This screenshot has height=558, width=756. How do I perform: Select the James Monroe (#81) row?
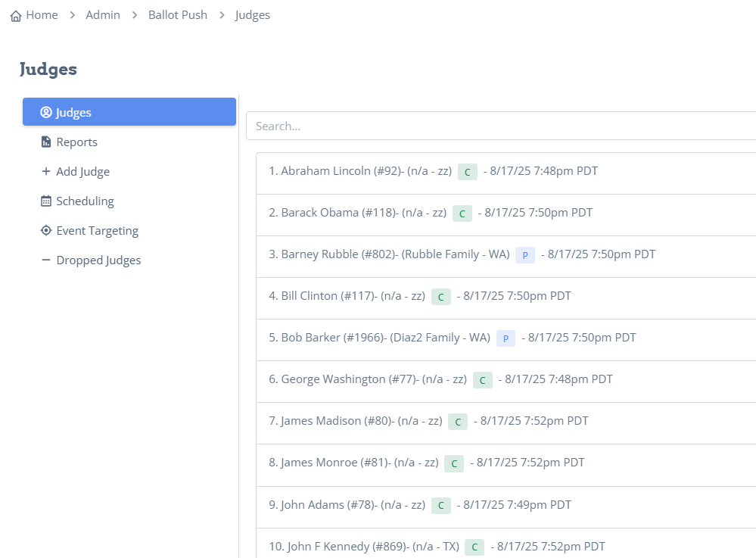tap(506, 465)
